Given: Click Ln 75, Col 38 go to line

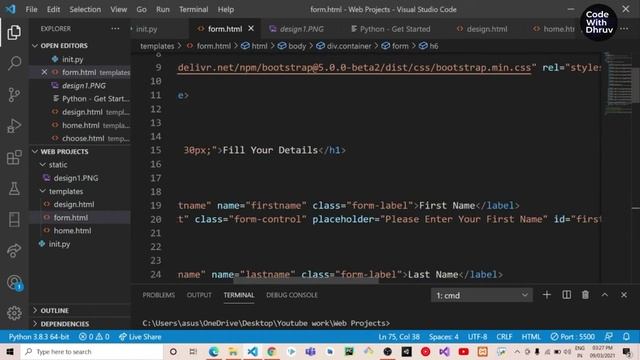Looking at the screenshot, I should click(399, 337).
